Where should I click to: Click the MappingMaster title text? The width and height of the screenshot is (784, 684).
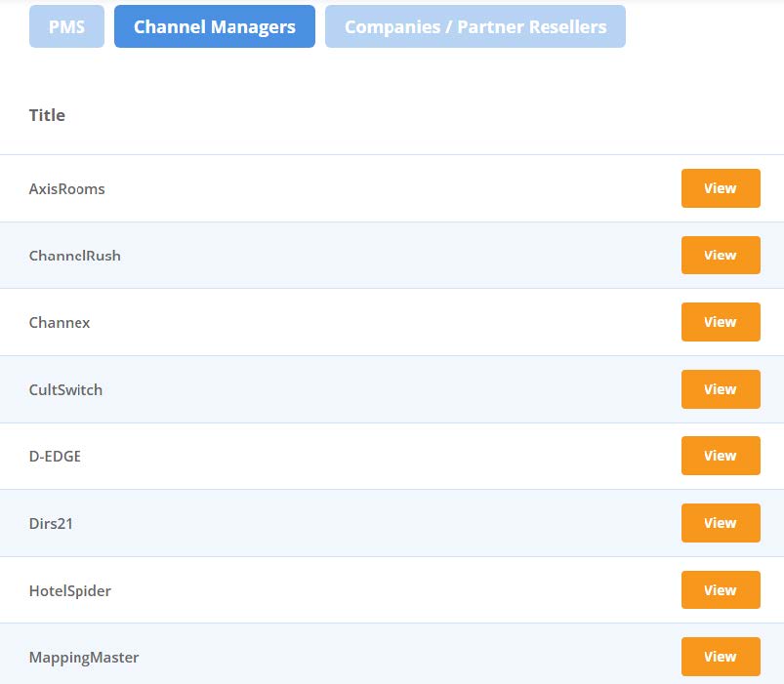click(84, 658)
